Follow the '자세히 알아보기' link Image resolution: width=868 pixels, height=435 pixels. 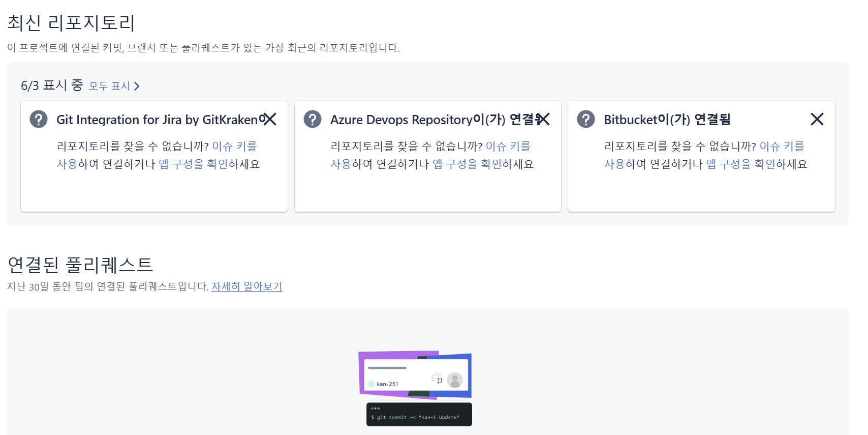coord(247,286)
